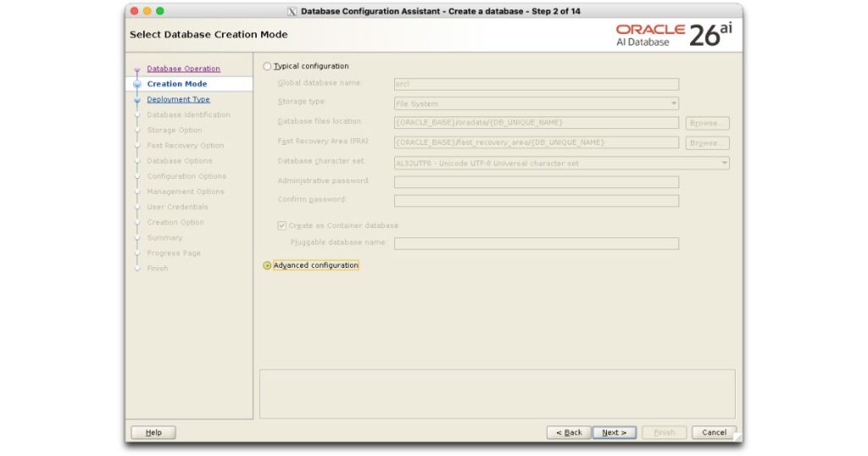Click the Finish step in sidebar
The image size is (868, 456).
click(157, 269)
